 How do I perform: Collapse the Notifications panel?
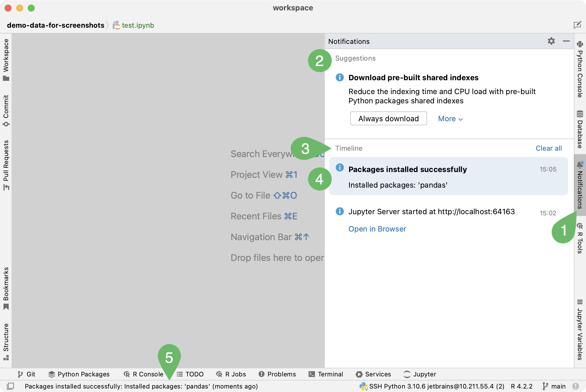566,41
